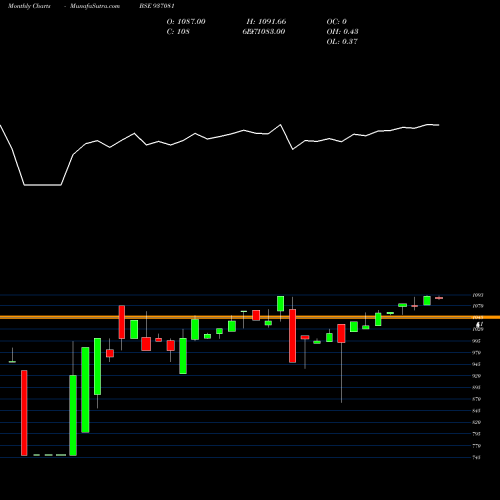Click the 820 price axis label
The height and width of the screenshot is (500, 500).
coord(477,422)
